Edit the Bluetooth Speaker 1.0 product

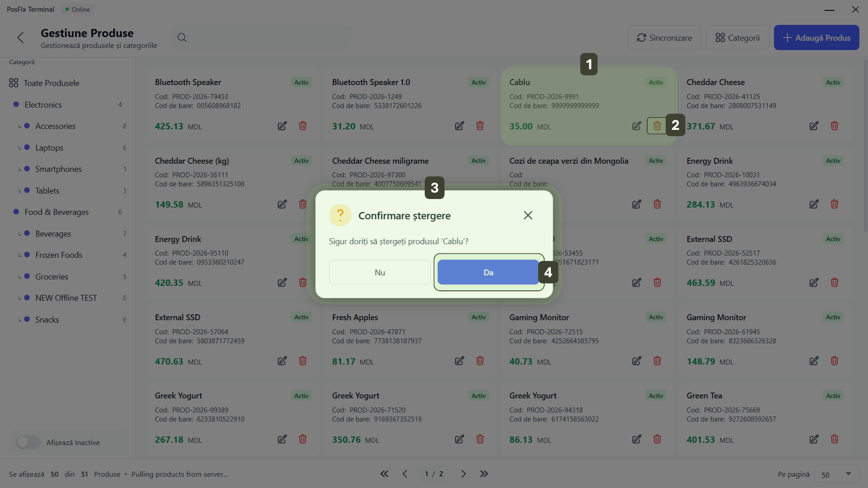(459, 126)
